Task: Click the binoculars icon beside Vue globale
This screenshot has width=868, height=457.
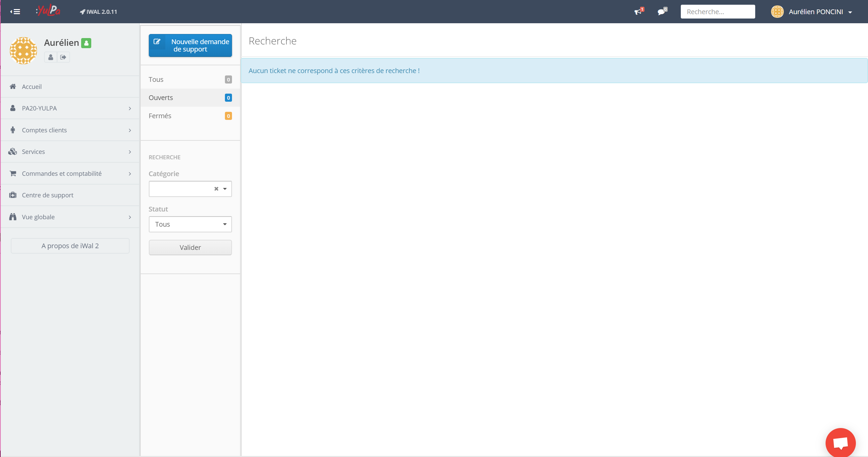Action: click(x=13, y=217)
